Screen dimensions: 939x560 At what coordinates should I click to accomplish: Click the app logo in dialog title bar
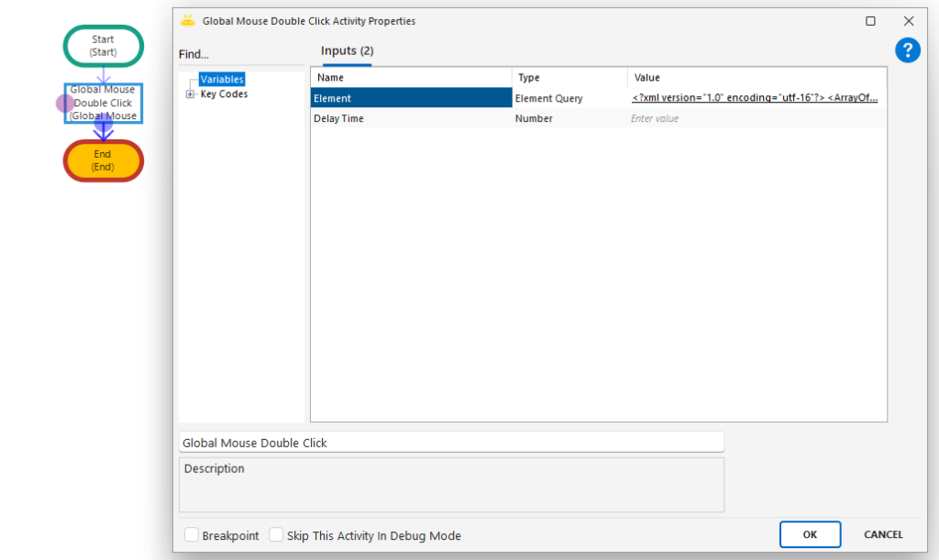pyautogui.click(x=188, y=20)
